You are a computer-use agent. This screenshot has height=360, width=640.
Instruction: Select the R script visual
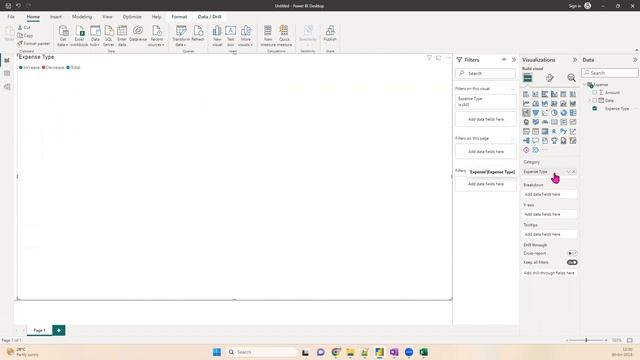tap(554, 131)
